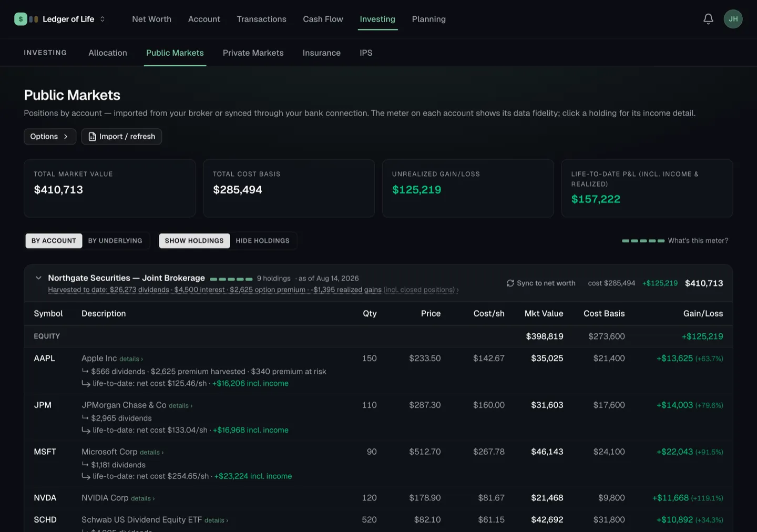
Task: Click the AAPL symbol
Action: coord(44,358)
